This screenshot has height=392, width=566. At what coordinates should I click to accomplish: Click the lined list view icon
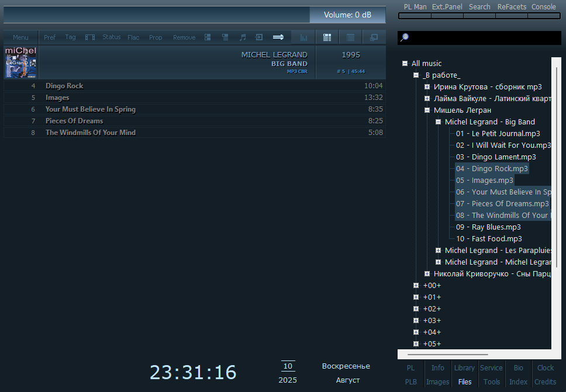[x=350, y=37]
